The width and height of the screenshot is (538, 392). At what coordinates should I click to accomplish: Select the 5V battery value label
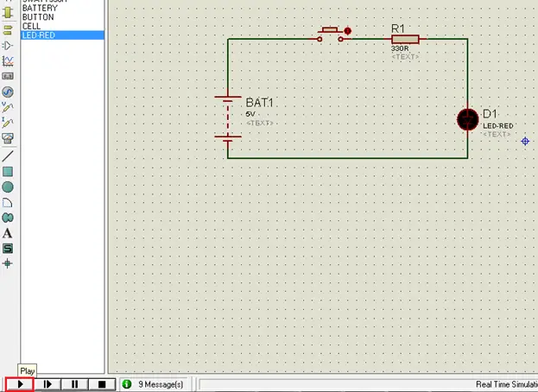(250, 114)
